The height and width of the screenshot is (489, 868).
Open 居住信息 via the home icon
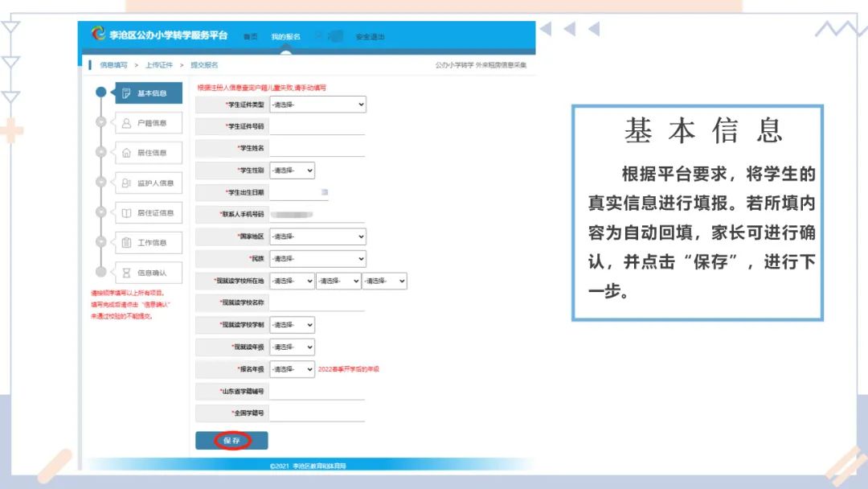pyautogui.click(x=125, y=152)
